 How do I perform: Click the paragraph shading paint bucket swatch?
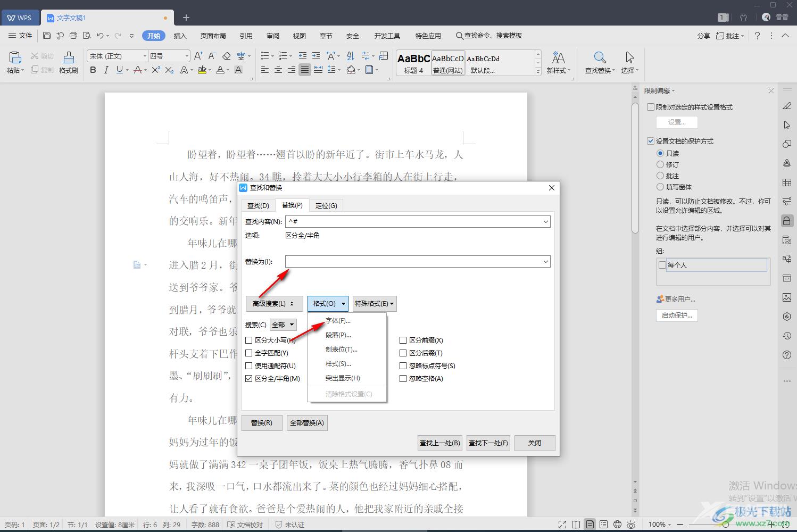click(351, 70)
